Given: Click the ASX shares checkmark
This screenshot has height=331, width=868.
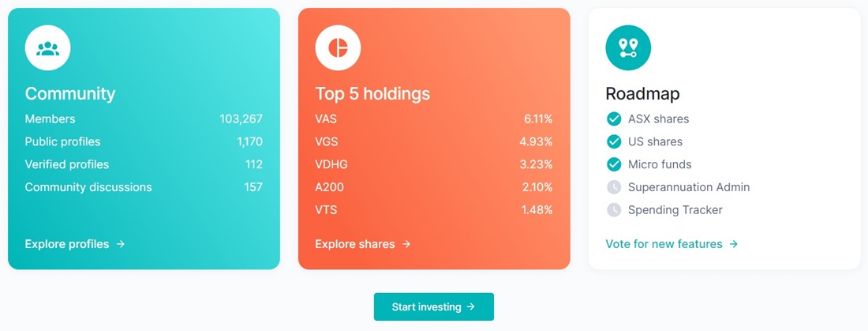Looking at the screenshot, I should pyautogui.click(x=614, y=119).
